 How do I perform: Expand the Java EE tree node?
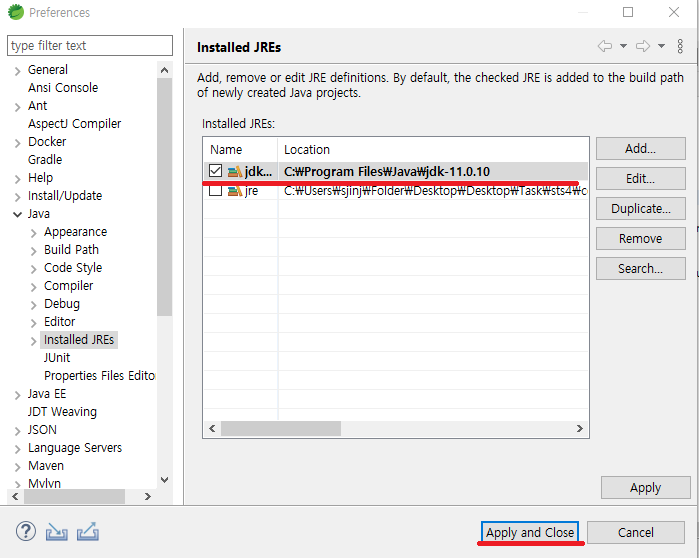pos(17,395)
